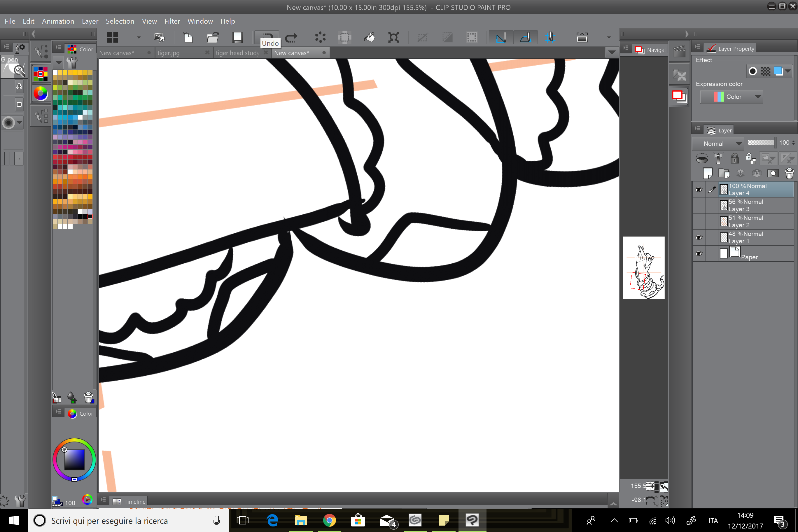Click the Redo arrow in the toolbar
The width and height of the screenshot is (798, 532).
point(291,37)
